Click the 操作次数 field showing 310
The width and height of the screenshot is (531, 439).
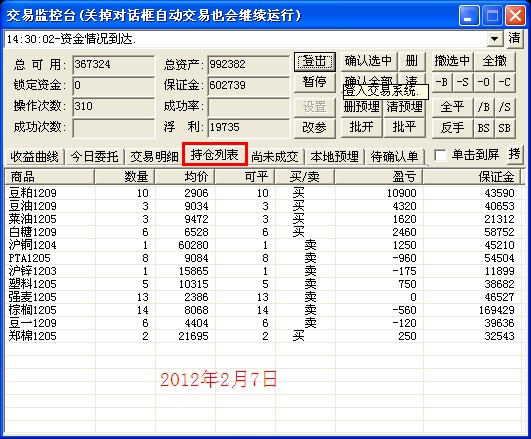point(113,107)
